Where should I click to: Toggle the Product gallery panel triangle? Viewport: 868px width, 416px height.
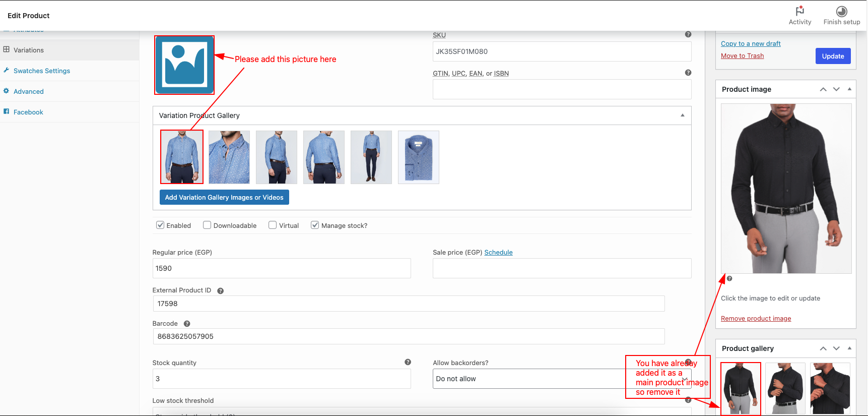point(849,348)
